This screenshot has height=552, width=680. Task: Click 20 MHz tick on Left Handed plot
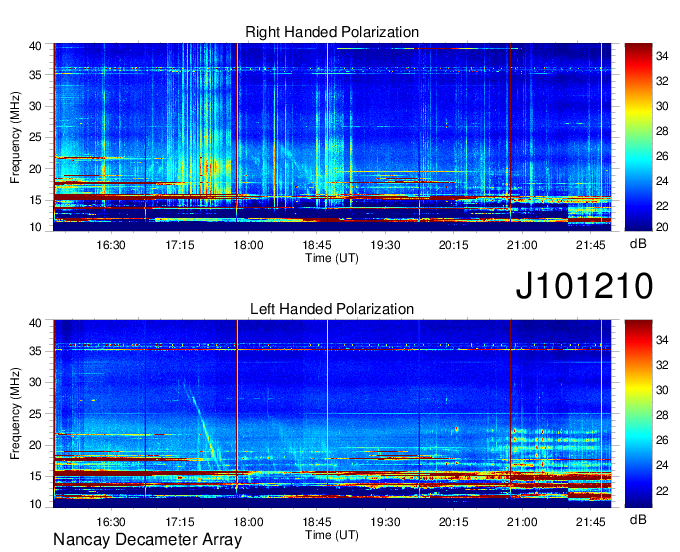pyautogui.click(x=35, y=445)
